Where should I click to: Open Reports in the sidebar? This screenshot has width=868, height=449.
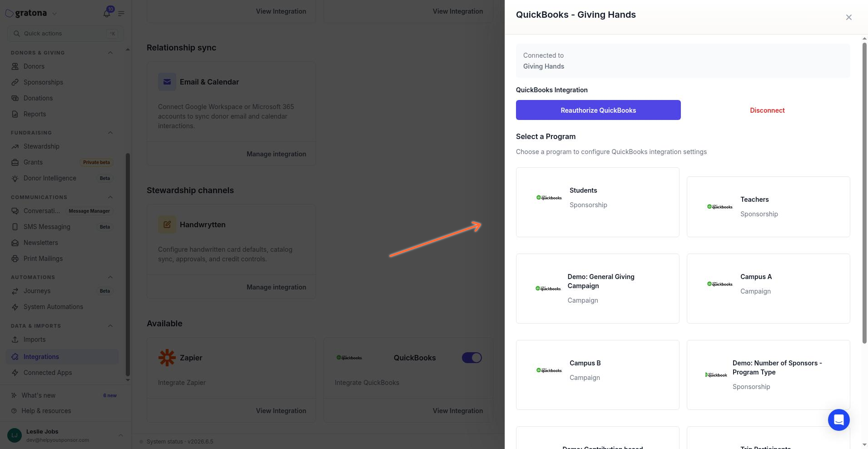(x=35, y=114)
